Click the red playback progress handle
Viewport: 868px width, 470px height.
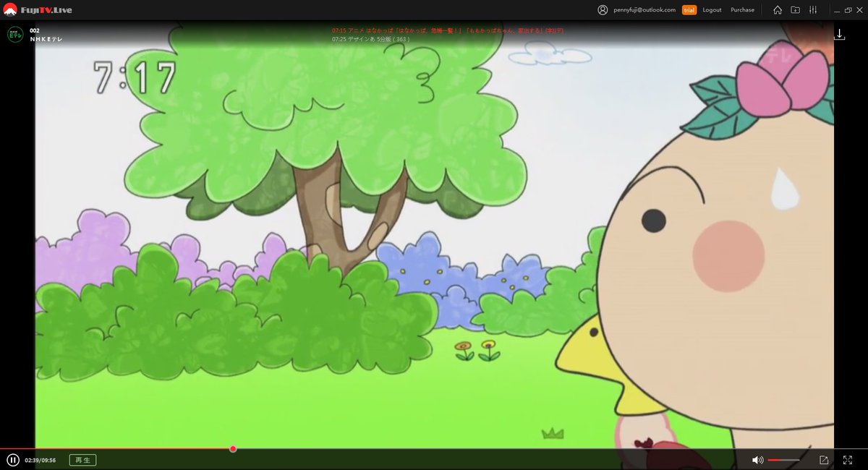[233, 448]
